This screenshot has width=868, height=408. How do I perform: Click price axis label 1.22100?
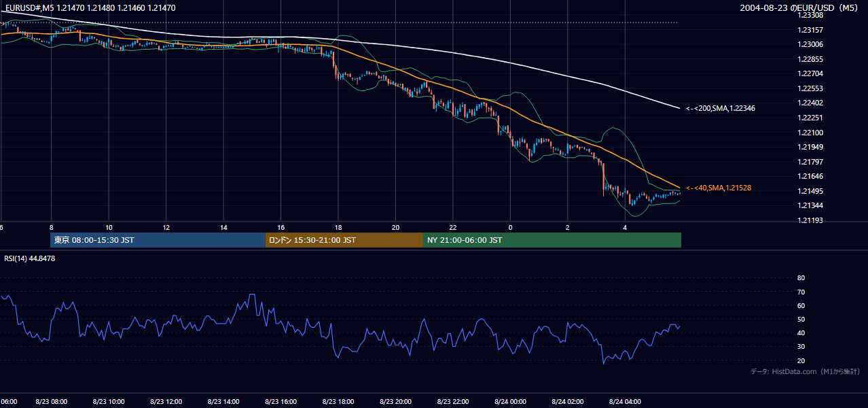tap(810, 133)
